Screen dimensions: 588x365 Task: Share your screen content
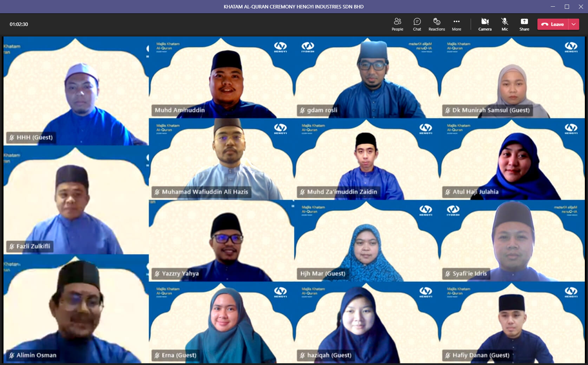(524, 24)
